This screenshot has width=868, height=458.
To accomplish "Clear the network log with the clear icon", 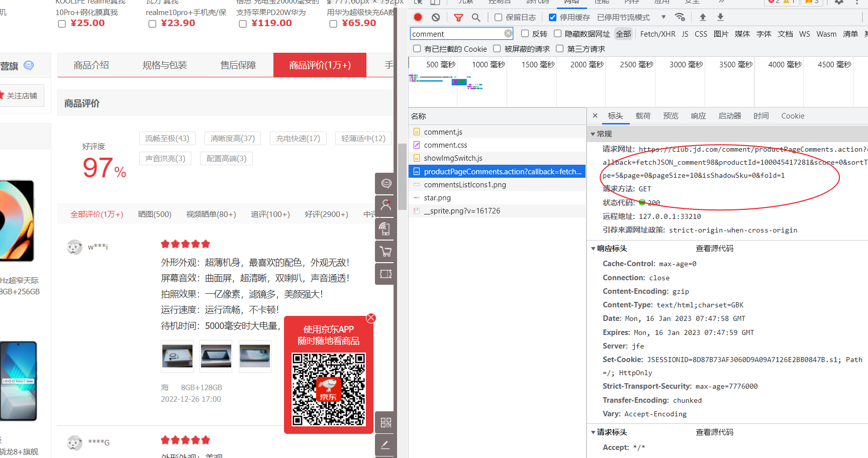I will 435,17.
